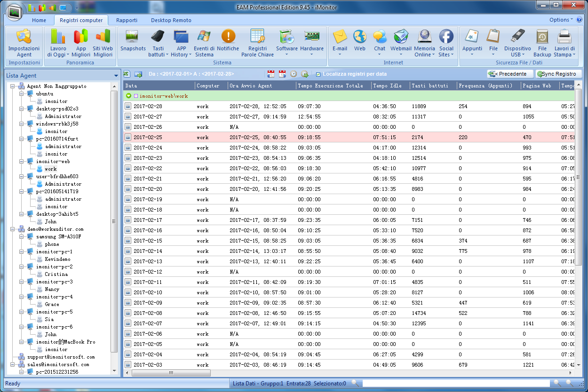Toggle Localizza registri per data checkbox
Image resolution: width=588 pixels, height=392 pixels.
pyautogui.click(x=318, y=74)
